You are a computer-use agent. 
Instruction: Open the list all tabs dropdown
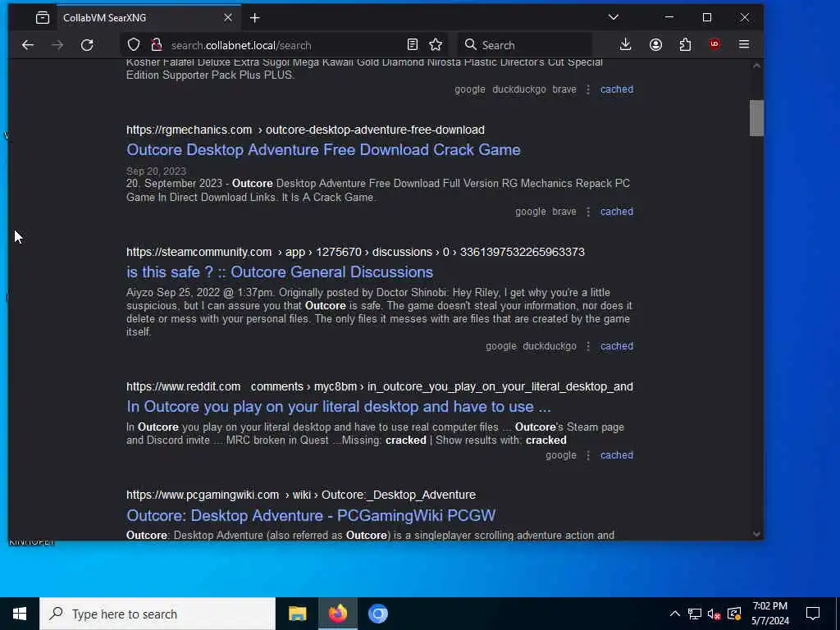coord(614,17)
